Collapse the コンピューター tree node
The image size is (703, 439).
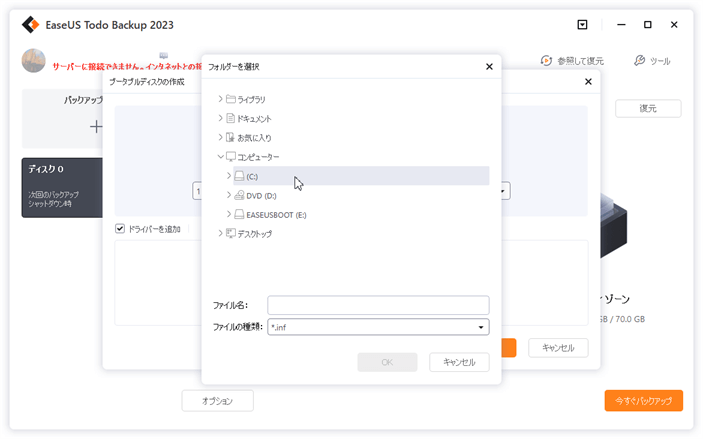[220, 157]
